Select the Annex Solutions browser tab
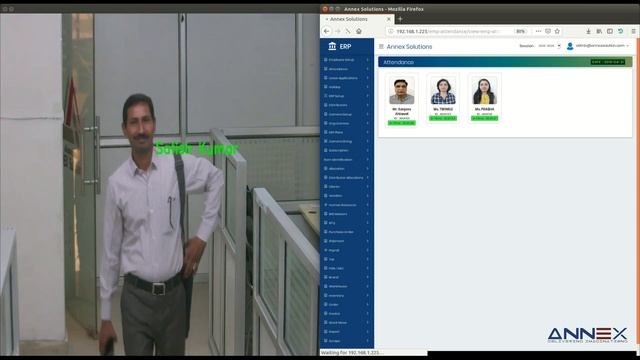The height and width of the screenshot is (360, 640). point(356,19)
